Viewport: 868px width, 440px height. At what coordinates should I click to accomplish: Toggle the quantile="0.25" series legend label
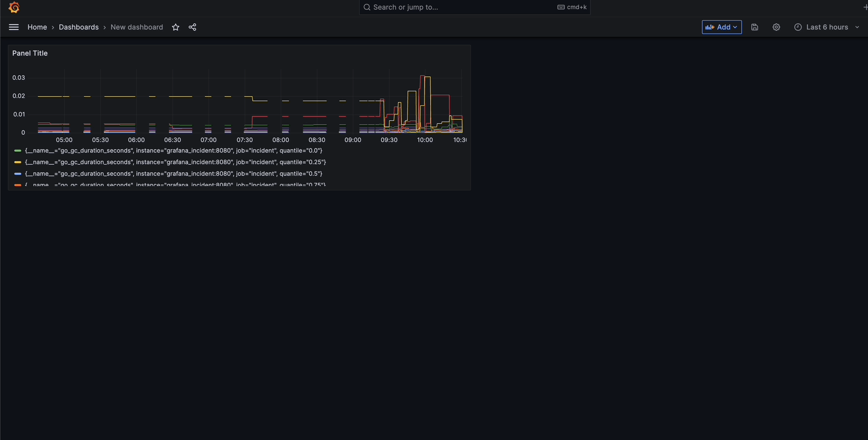click(175, 162)
